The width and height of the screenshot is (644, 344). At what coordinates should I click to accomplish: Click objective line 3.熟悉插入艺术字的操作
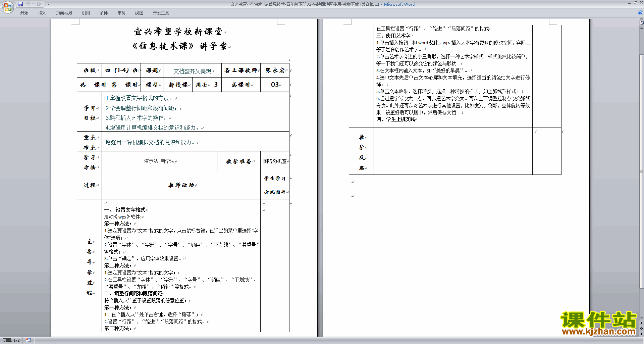point(136,118)
